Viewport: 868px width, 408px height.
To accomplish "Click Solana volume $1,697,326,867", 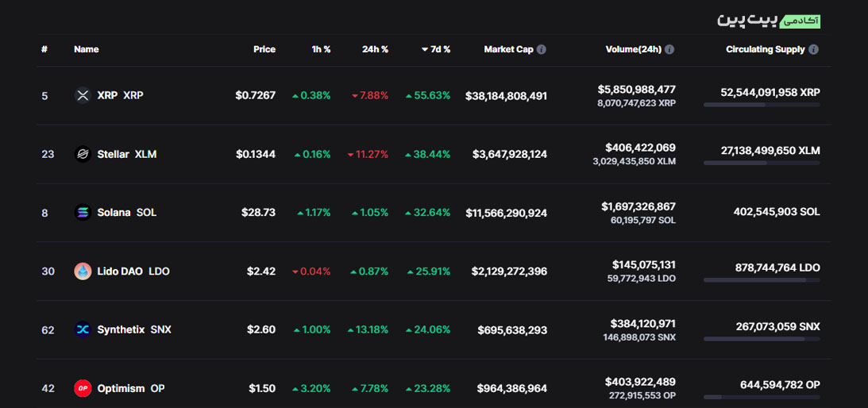I will pyautogui.click(x=638, y=206).
